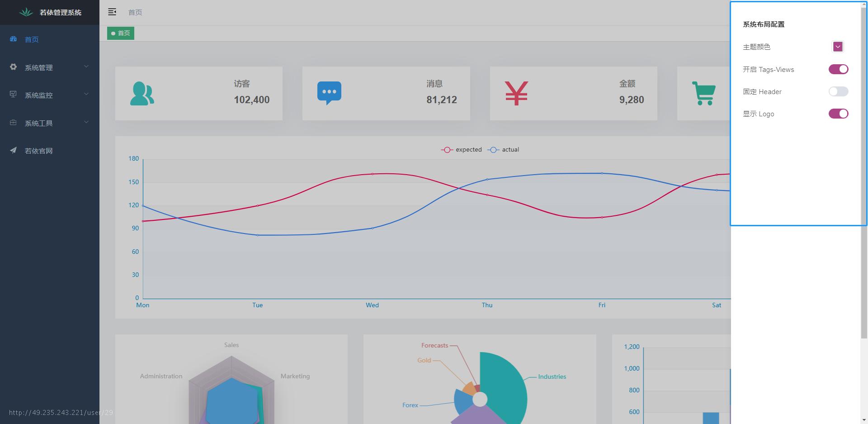
Task: Click the Forex pie chart label
Action: click(x=410, y=405)
